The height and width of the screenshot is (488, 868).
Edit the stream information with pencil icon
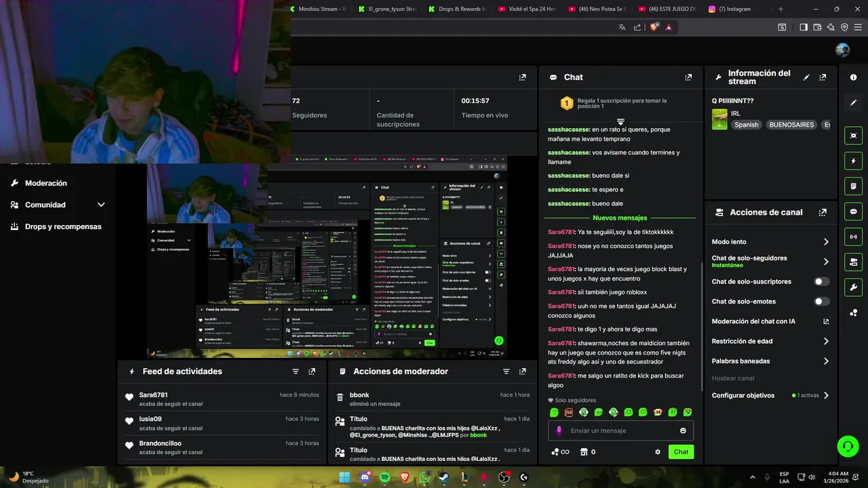(806, 77)
